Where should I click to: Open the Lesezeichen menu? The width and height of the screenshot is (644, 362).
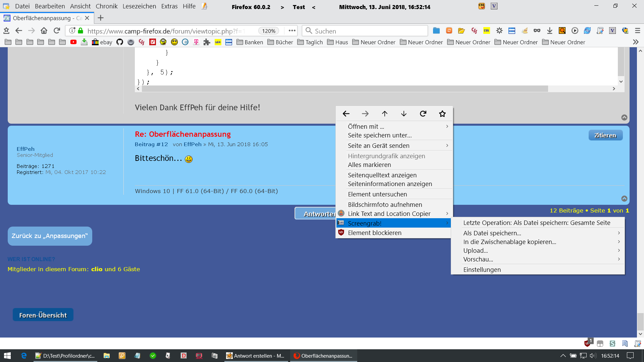139,6
